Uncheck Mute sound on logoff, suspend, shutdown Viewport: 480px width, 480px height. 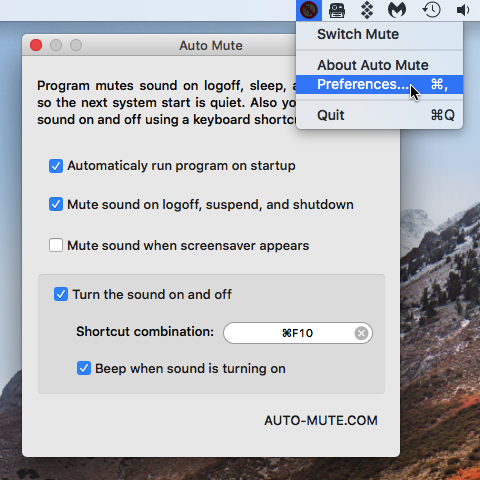coord(56,204)
